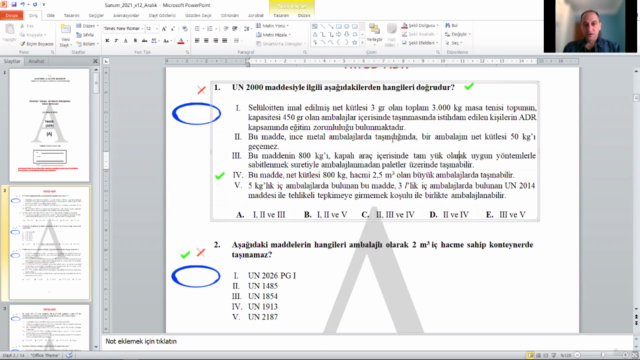Pick the right arrow shape
The height and width of the screenshot is (360, 640).
pos(338,34)
